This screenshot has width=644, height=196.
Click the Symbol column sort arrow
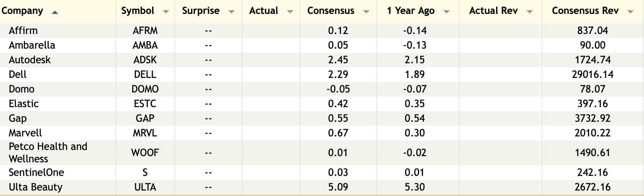(166, 12)
